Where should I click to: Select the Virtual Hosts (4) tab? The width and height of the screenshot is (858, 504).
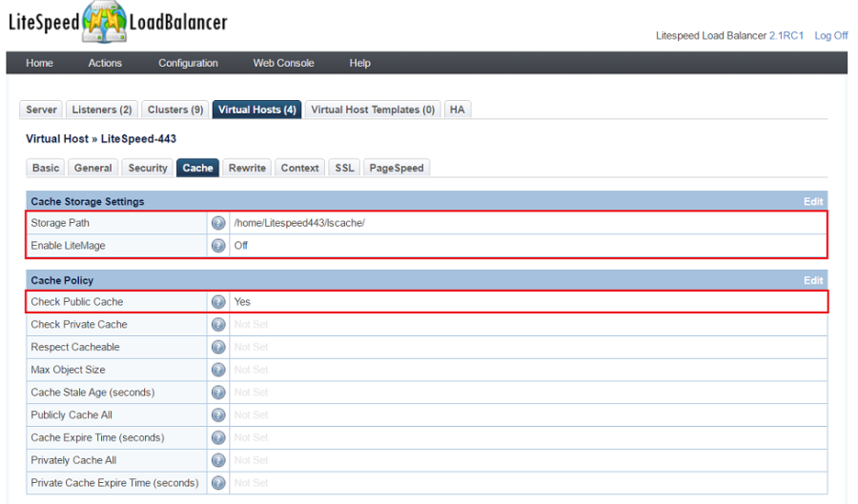[257, 110]
